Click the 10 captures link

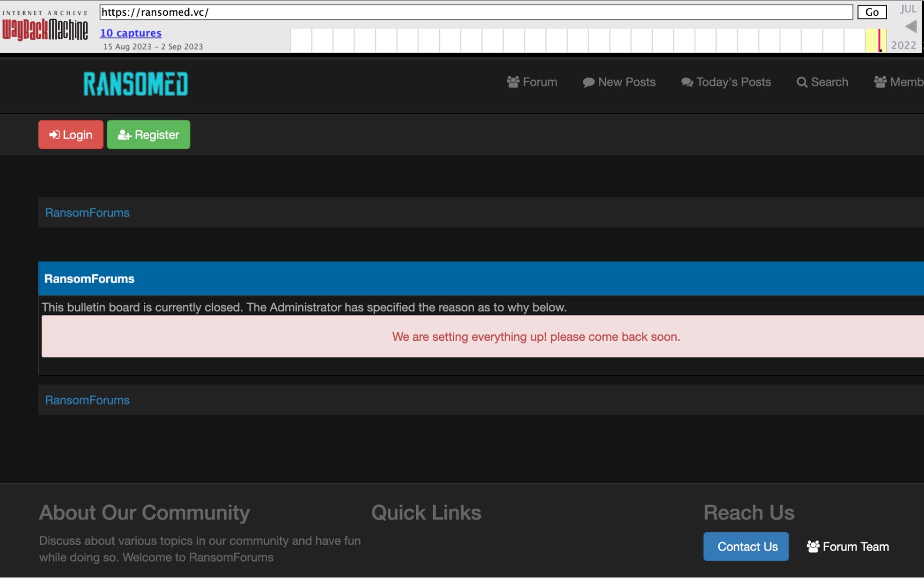click(x=130, y=31)
